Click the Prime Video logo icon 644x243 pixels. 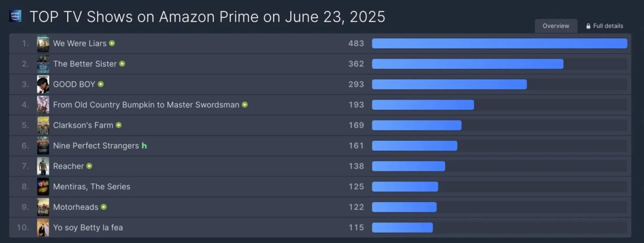[x=15, y=16]
